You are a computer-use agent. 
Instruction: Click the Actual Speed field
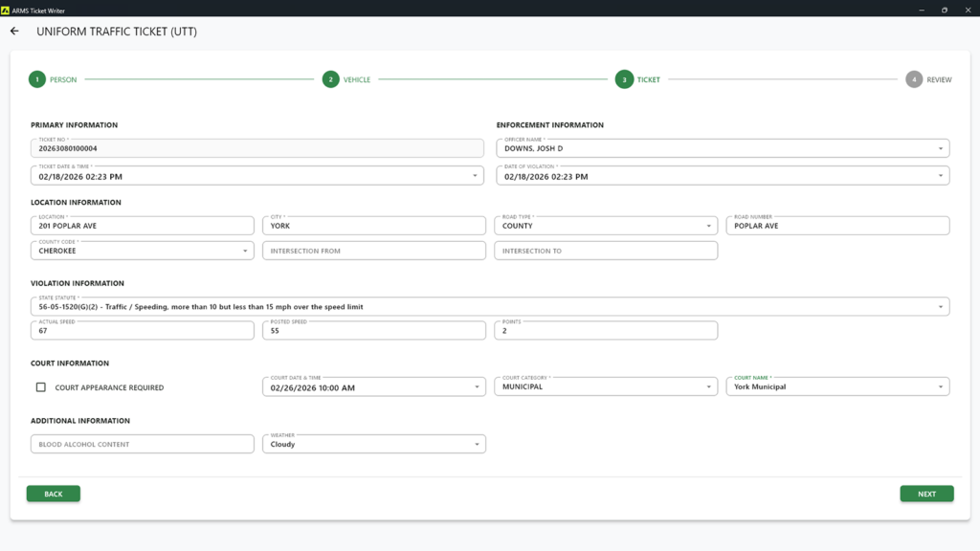[142, 330]
